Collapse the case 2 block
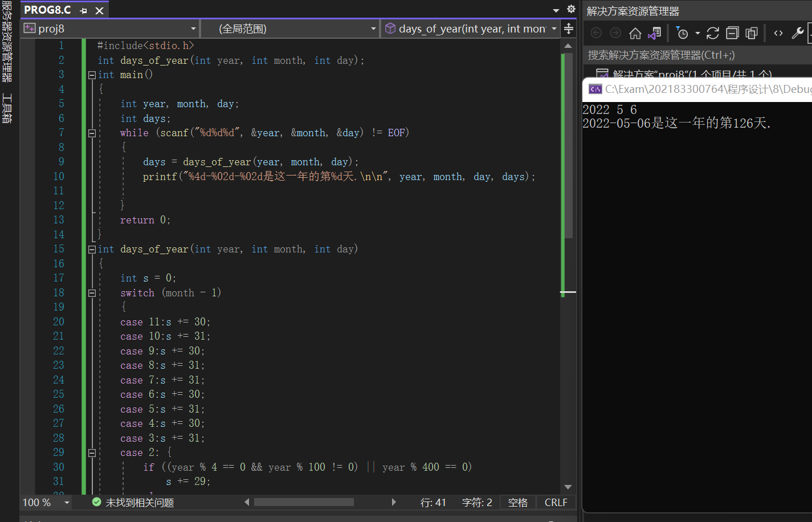Viewport: 812px width, 522px height. (x=92, y=452)
